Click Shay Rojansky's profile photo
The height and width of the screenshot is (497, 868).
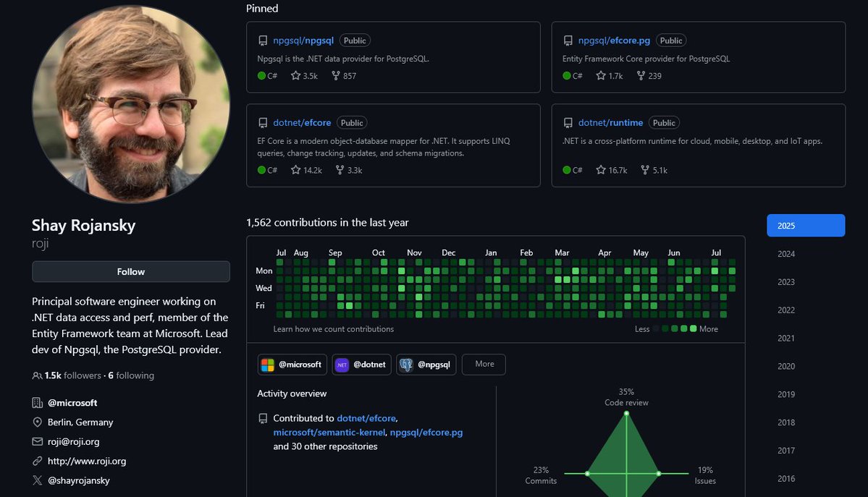(x=130, y=104)
